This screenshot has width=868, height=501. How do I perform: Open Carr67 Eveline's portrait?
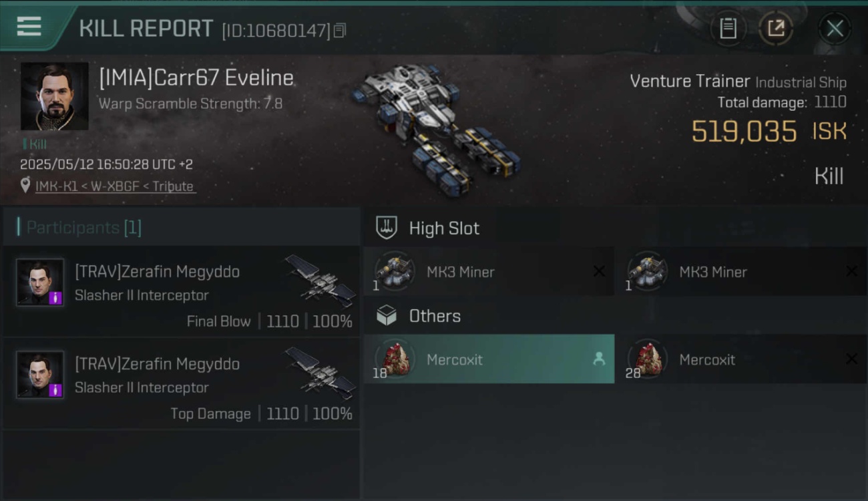click(54, 96)
